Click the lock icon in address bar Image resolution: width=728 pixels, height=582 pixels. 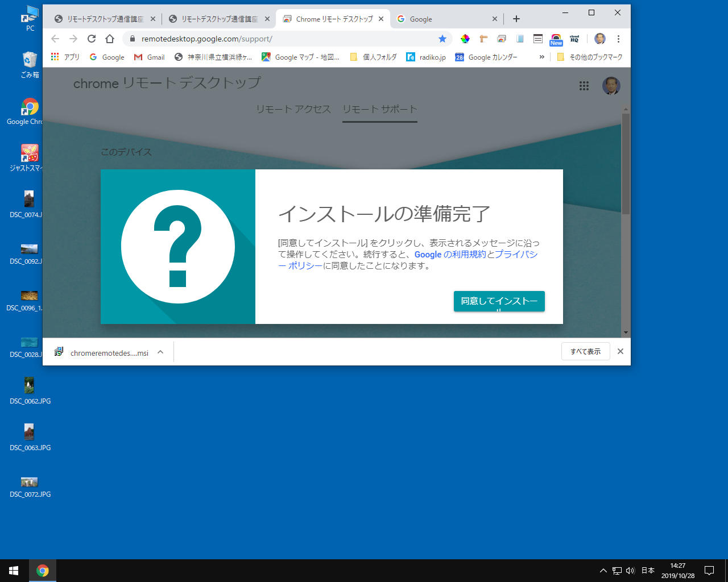tap(132, 39)
